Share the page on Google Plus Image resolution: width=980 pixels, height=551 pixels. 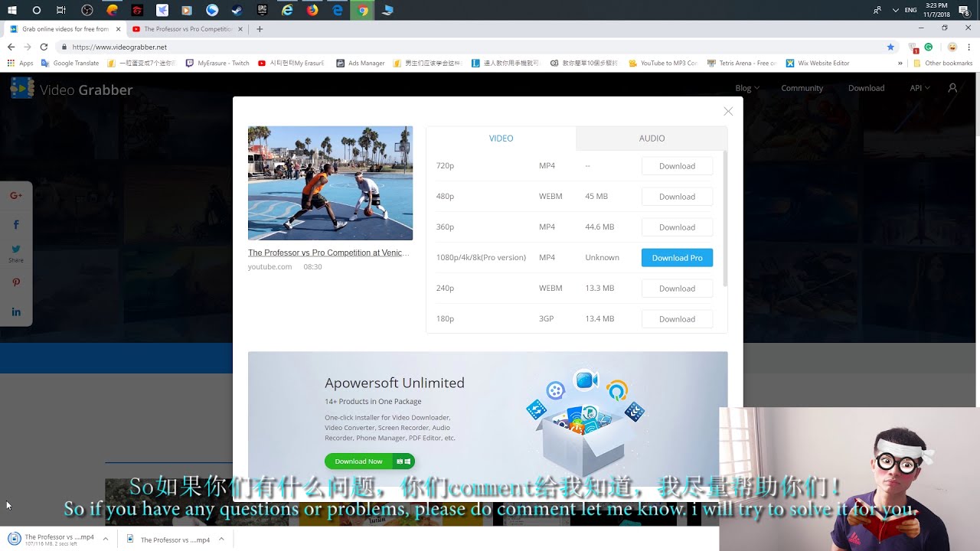coord(16,196)
